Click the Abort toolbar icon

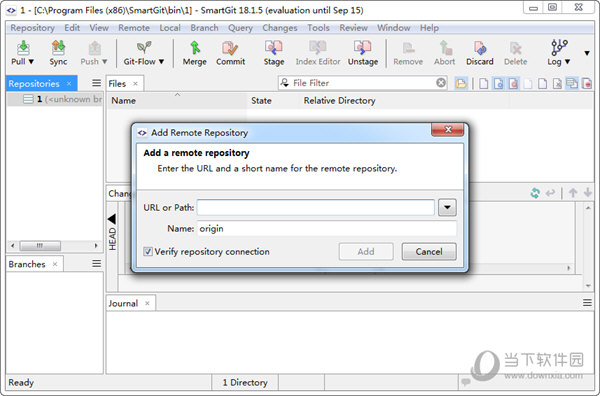[445, 48]
